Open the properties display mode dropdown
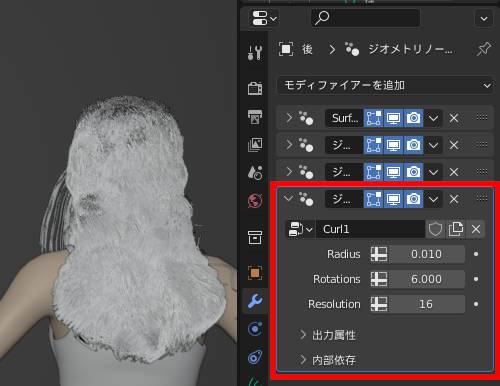This screenshot has width=500, height=386. [265, 18]
